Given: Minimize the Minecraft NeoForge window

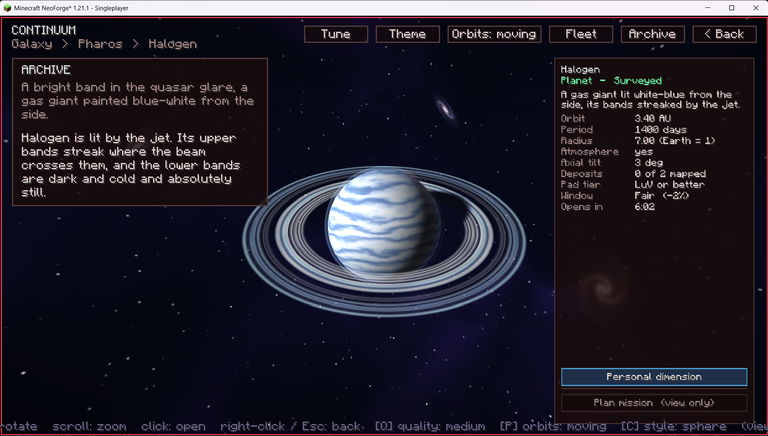Looking at the screenshot, I should (709, 8).
